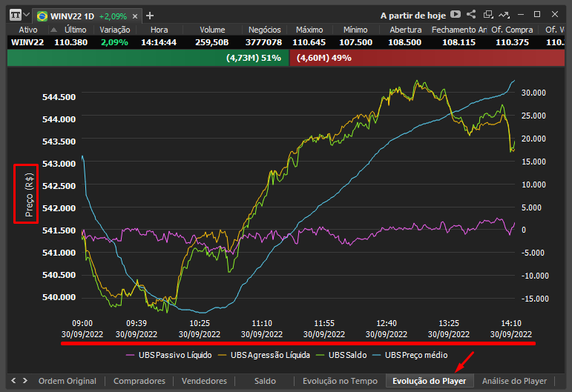Close the WINV22 1D tab
The image size is (572, 392).
pos(135,16)
